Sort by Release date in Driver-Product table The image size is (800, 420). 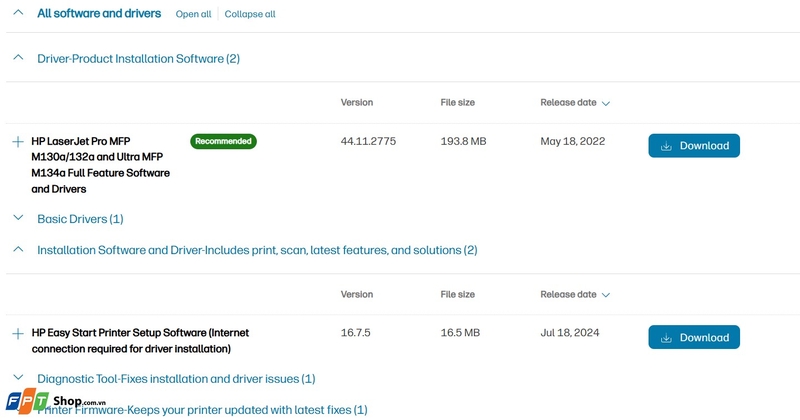click(575, 103)
